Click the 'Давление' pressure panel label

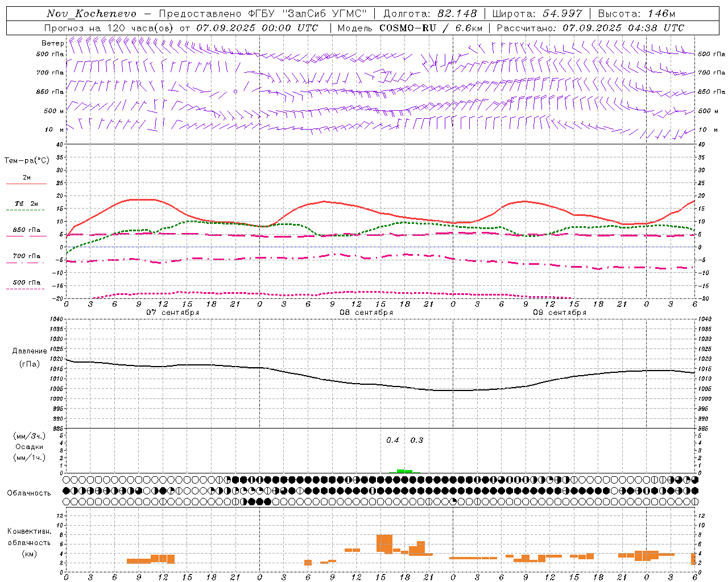(30, 351)
